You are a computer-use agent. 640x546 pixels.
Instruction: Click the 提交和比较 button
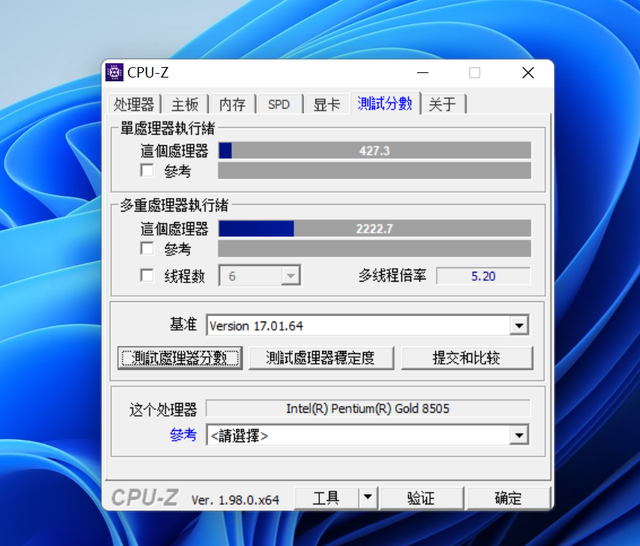pos(467,358)
